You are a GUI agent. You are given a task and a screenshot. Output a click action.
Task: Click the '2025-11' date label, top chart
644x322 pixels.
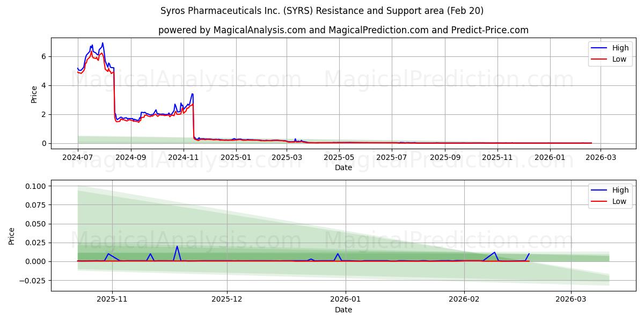pos(497,158)
